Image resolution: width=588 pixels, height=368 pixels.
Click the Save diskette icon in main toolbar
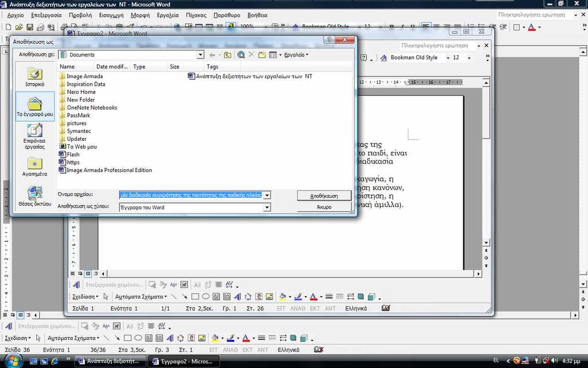point(30,27)
